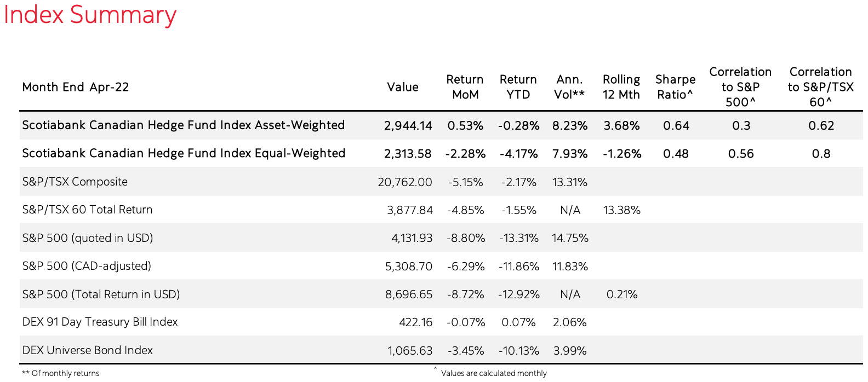Select the Value column header
Viewport: 868px width, 382px height.
tap(403, 87)
